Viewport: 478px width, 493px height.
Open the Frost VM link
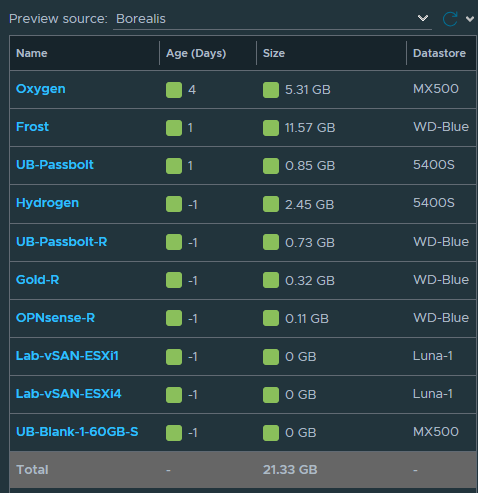33,127
